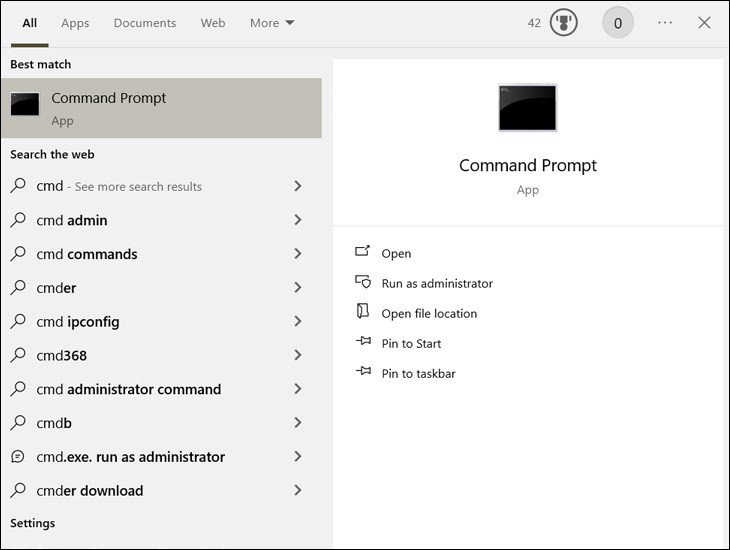The image size is (730, 550).
Task: Click the cmd commands web suggestion
Action: pos(87,254)
